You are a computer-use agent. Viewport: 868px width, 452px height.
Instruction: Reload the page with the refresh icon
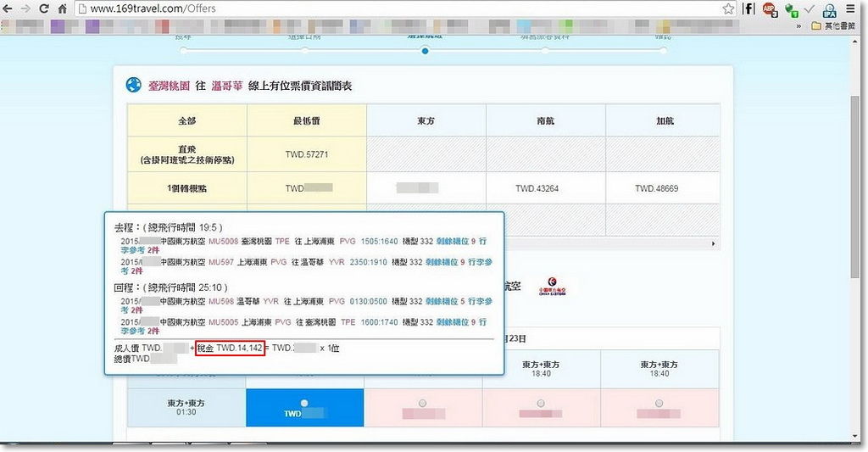coord(44,8)
